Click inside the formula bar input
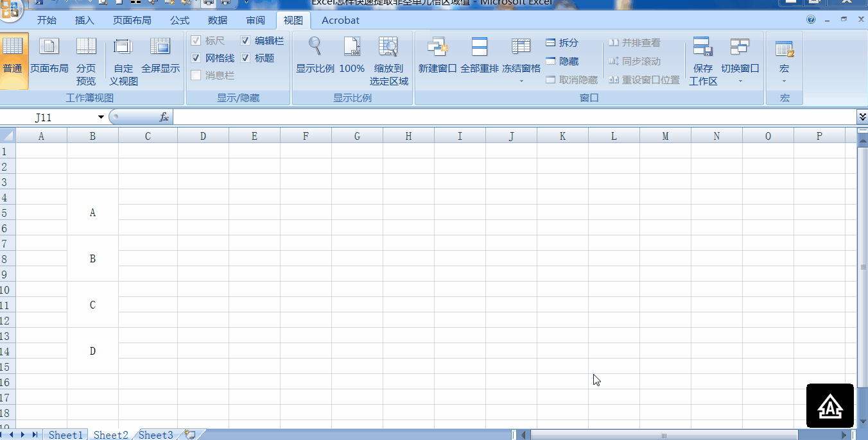The width and height of the screenshot is (868, 440). tap(514, 117)
